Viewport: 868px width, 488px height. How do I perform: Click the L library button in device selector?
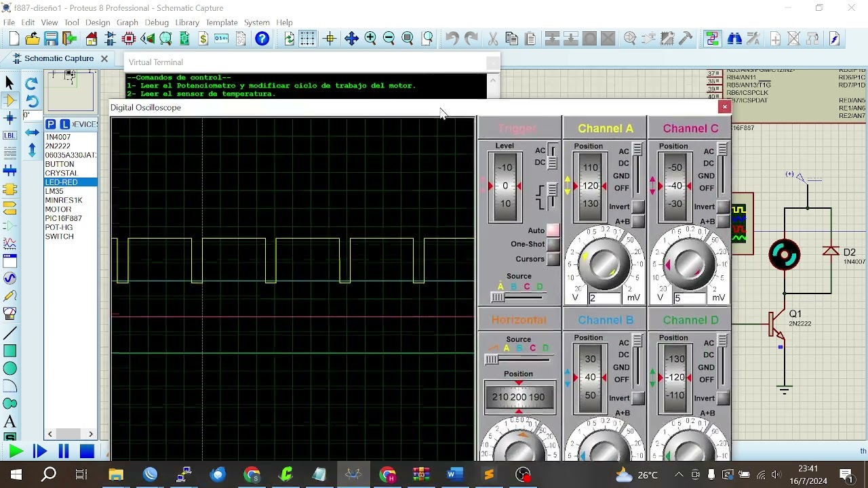(x=64, y=124)
